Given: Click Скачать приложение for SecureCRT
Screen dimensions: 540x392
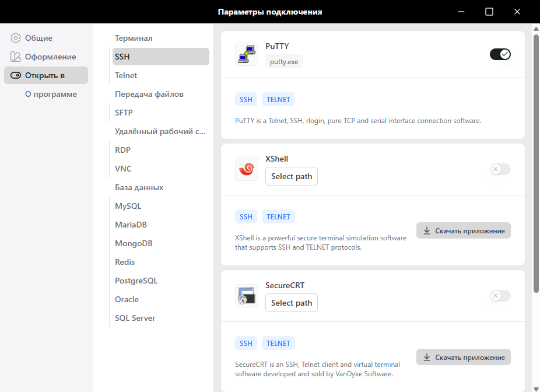Looking at the screenshot, I should [464, 357].
